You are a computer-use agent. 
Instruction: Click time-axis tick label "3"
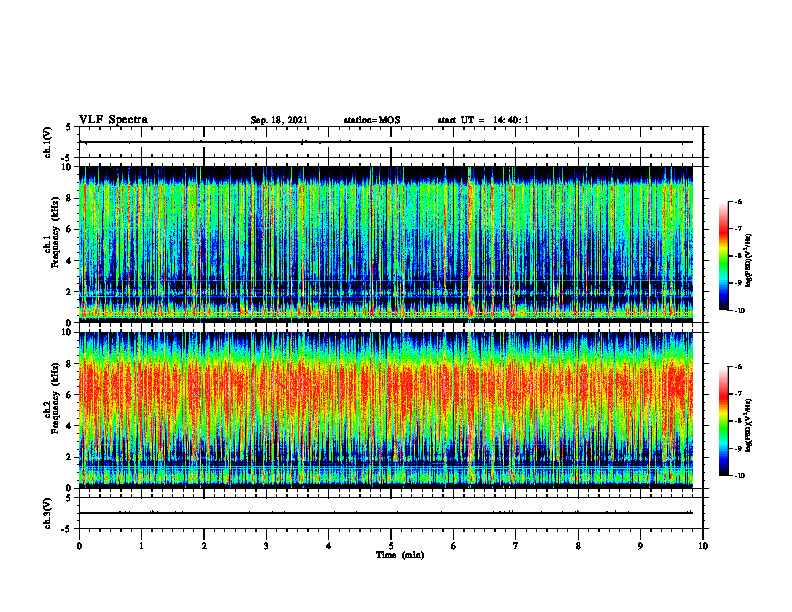[x=266, y=546]
